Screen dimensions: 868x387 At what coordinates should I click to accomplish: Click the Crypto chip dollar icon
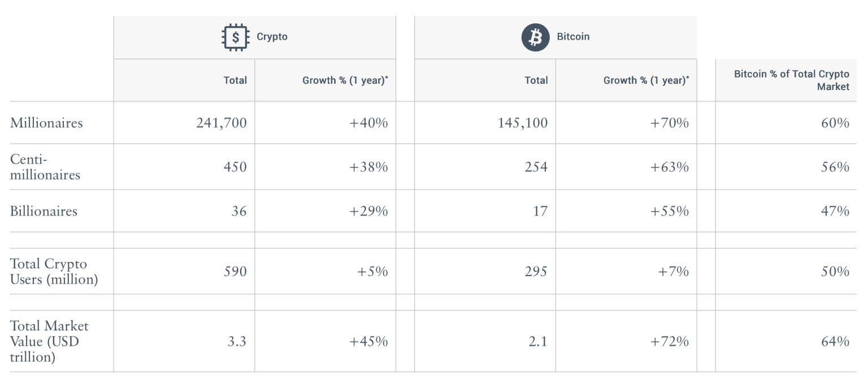click(235, 38)
